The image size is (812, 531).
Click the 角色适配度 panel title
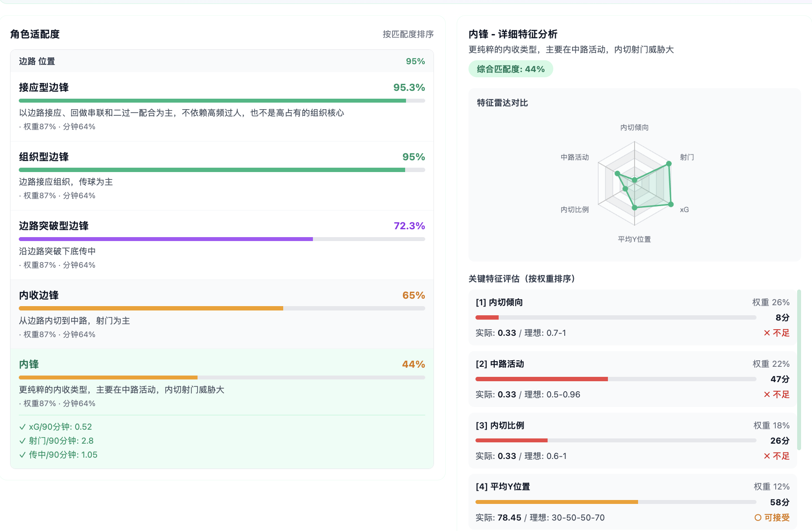[35, 34]
